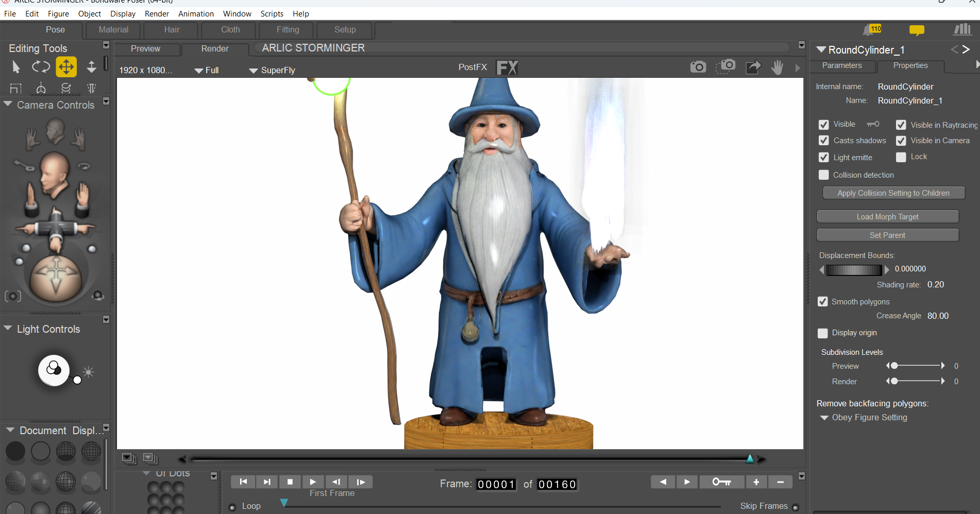
Task: Collapse the Document Display panel
Action: pyautogui.click(x=10, y=430)
